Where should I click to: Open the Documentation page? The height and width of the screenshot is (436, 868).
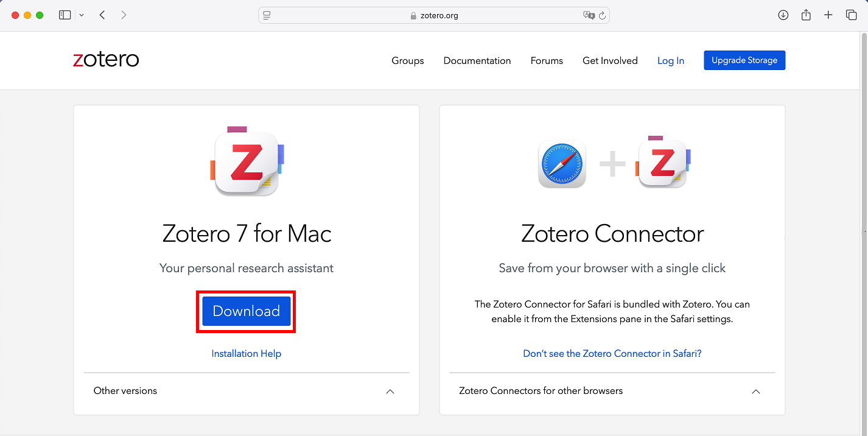point(477,61)
